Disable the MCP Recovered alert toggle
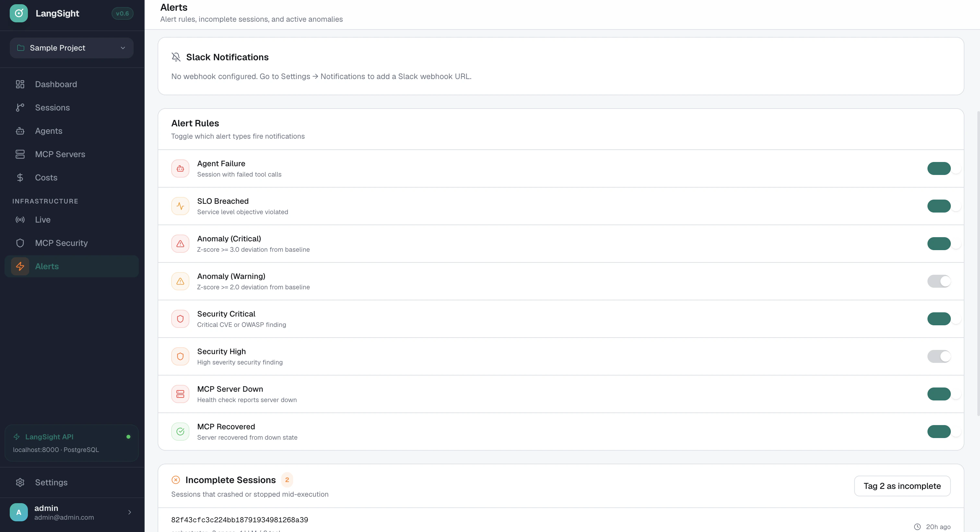980x532 pixels. pos(939,432)
